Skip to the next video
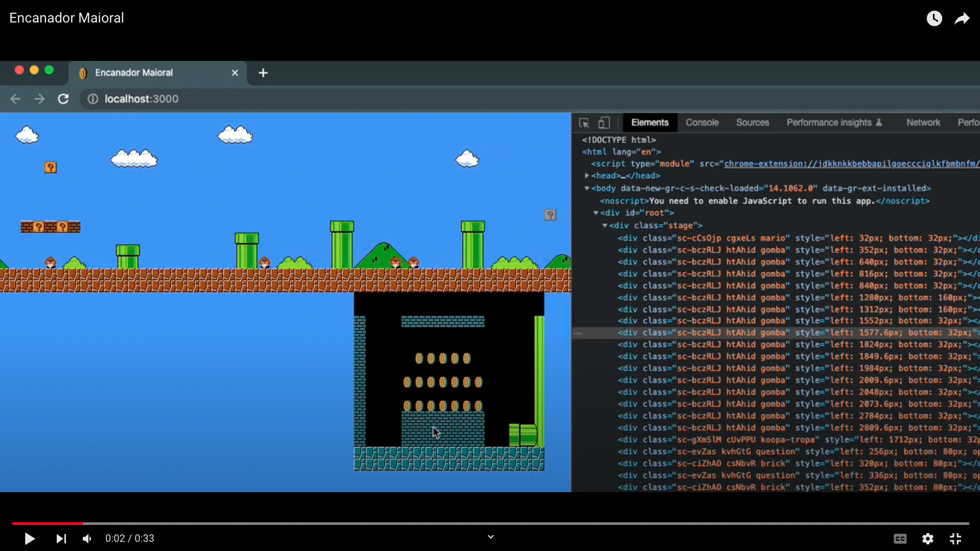This screenshot has height=551, width=980. (x=61, y=538)
